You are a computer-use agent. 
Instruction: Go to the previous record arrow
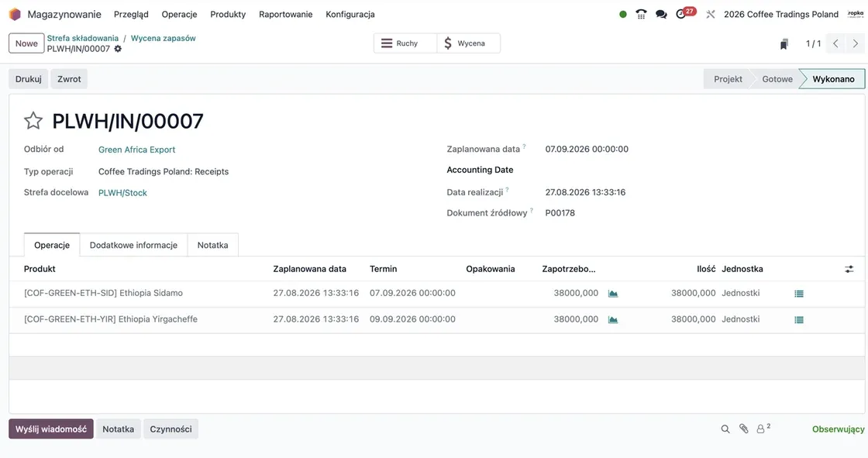coord(836,43)
